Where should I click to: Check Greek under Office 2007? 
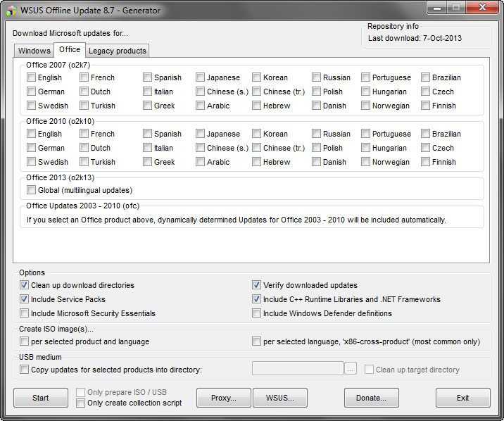tap(147, 106)
